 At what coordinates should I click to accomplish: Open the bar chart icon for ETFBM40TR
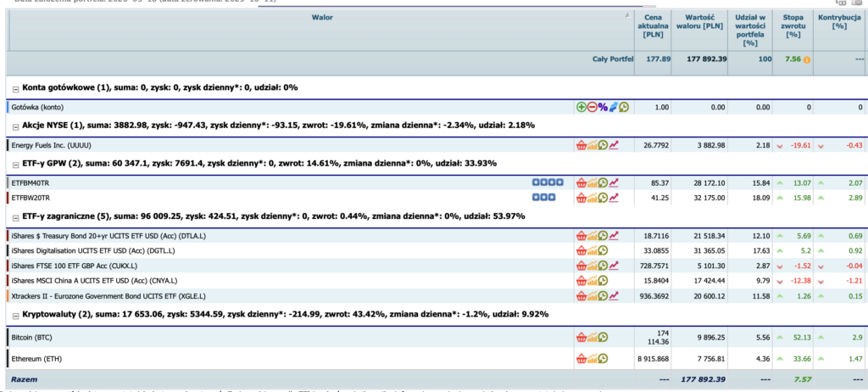[592, 182]
